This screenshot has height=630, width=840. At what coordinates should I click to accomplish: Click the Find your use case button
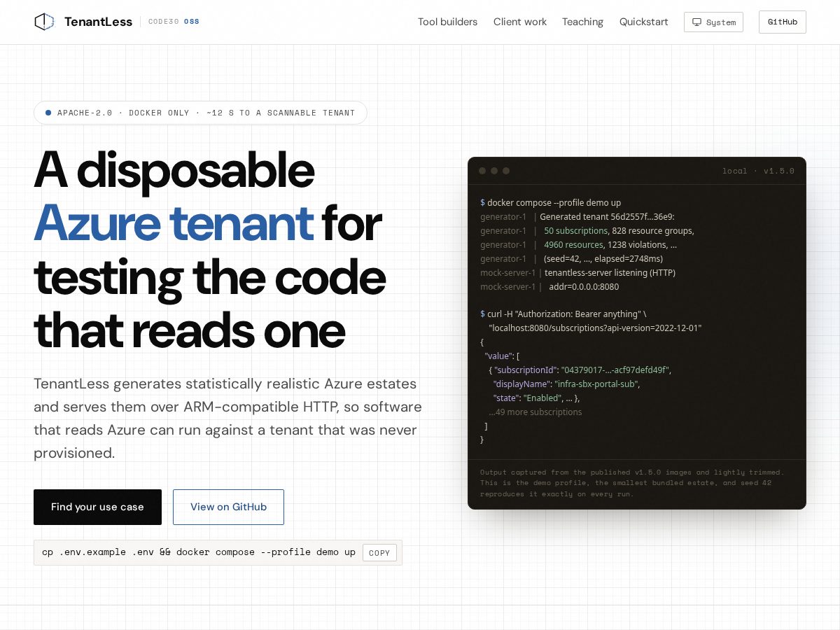(x=97, y=507)
